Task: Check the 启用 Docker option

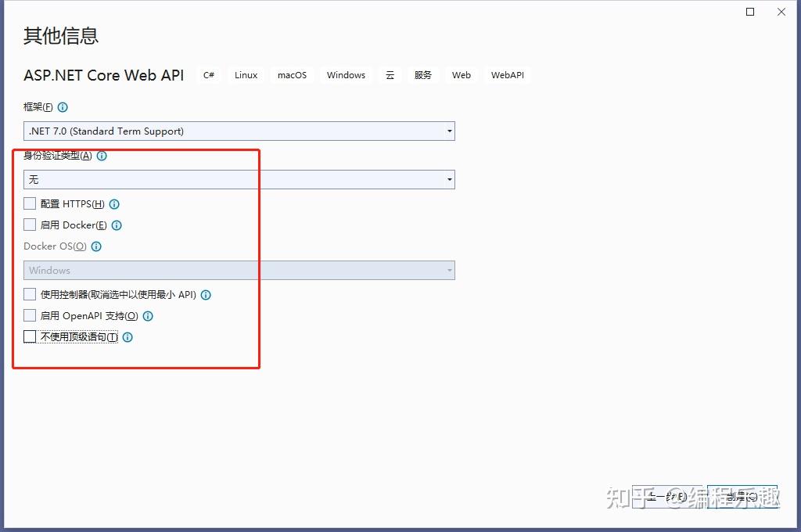Action: 29,225
